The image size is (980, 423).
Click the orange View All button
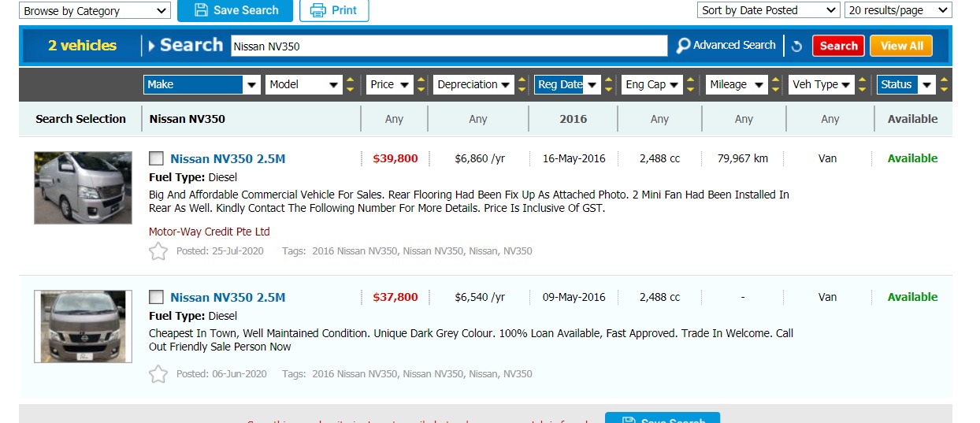(x=901, y=46)
